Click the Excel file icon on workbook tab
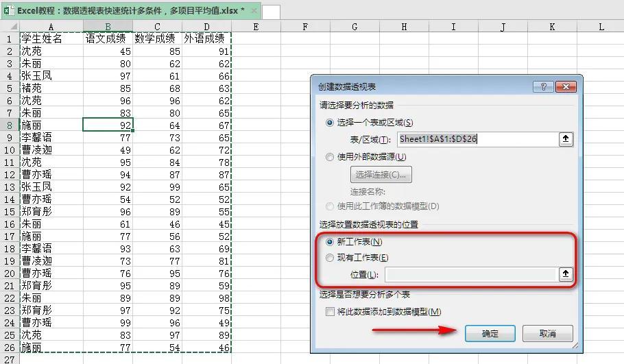 [9, 10]
